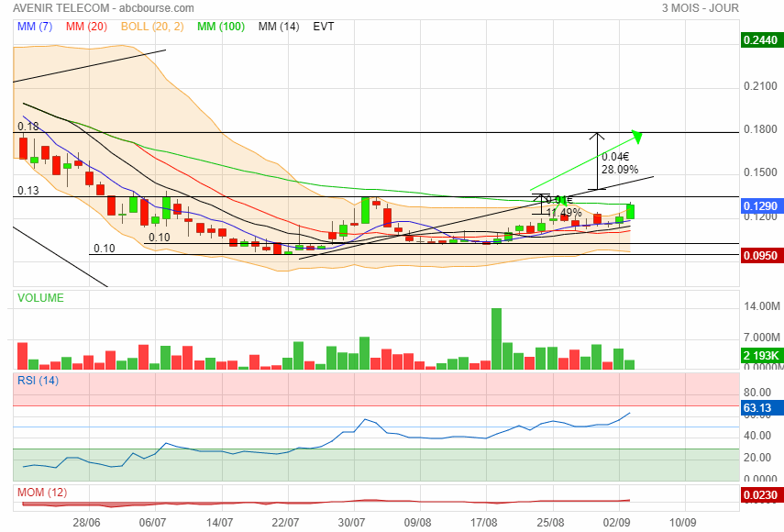Click the "11.49%" measurement annotation
The width and height of the screenshot is (784, 532).
click(x=564, y=213)
